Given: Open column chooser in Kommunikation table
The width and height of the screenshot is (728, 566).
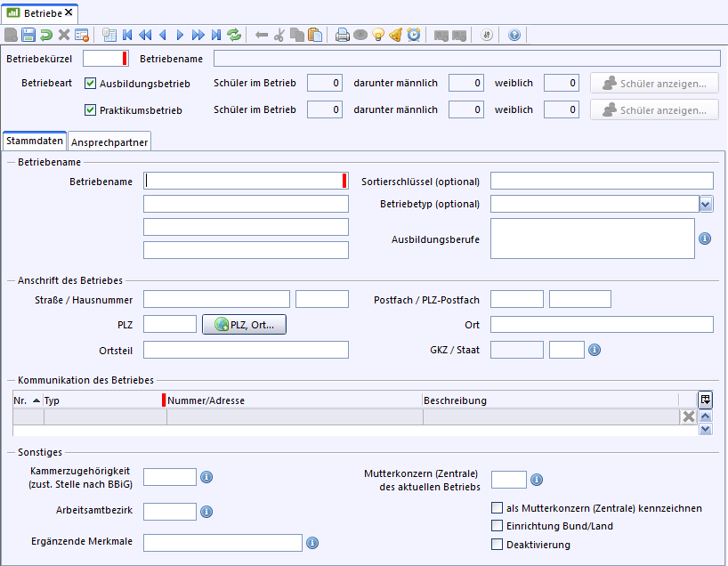Looking at the screenshot, I should click(705, 400).
